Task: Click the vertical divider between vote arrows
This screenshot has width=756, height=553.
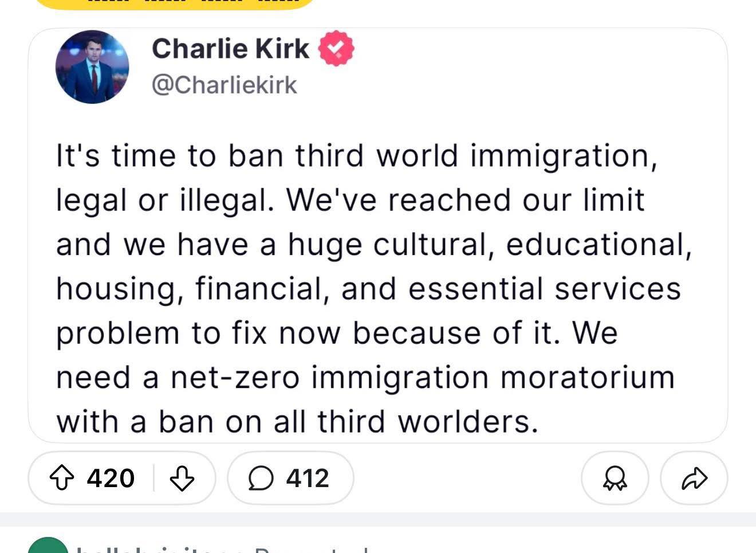Action: (153, 478)
